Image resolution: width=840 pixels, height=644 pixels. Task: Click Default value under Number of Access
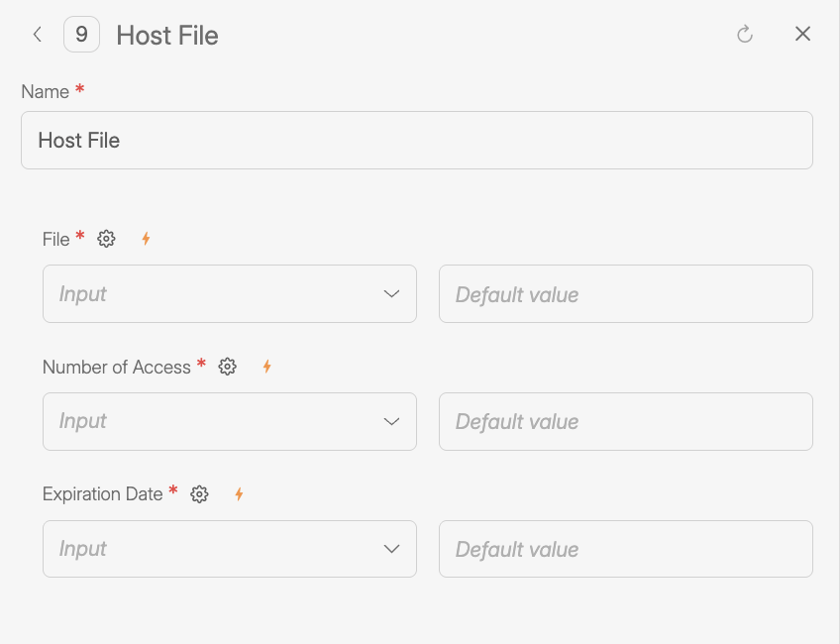pos(626,421)
